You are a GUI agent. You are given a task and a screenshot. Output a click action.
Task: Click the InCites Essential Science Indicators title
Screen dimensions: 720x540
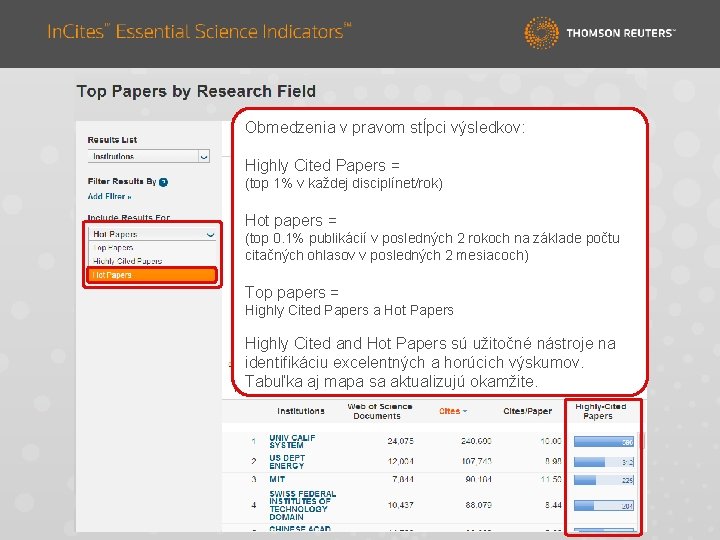[199, 31]
